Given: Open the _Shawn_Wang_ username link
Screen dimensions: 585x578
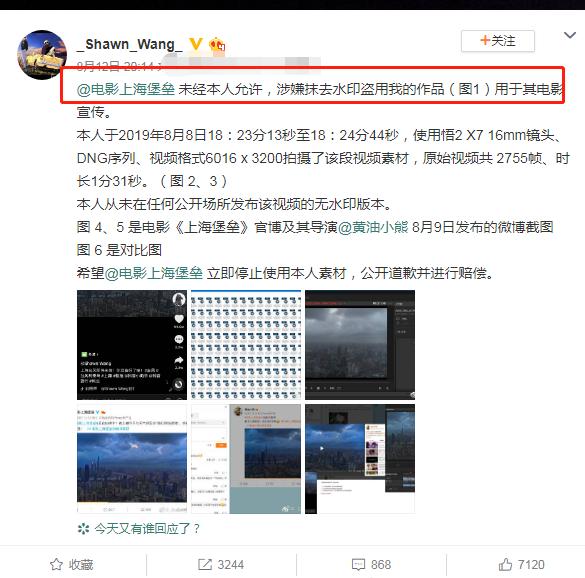Looking at the screenshot, I should [x=130, y=44].
